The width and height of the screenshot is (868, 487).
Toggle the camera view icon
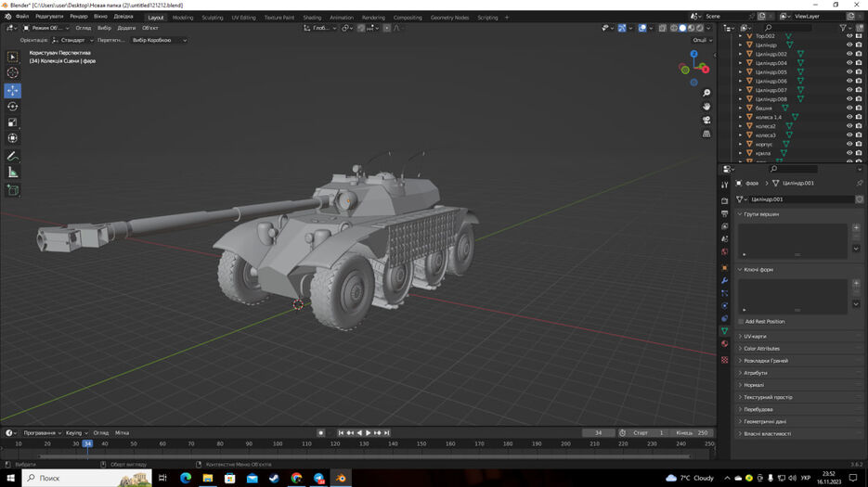(x=706, y=120)
